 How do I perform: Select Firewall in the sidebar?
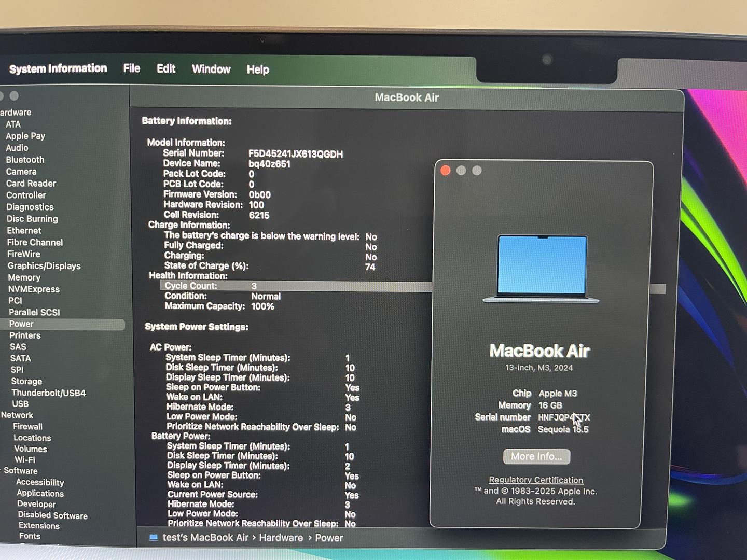[x=28, y=427]
